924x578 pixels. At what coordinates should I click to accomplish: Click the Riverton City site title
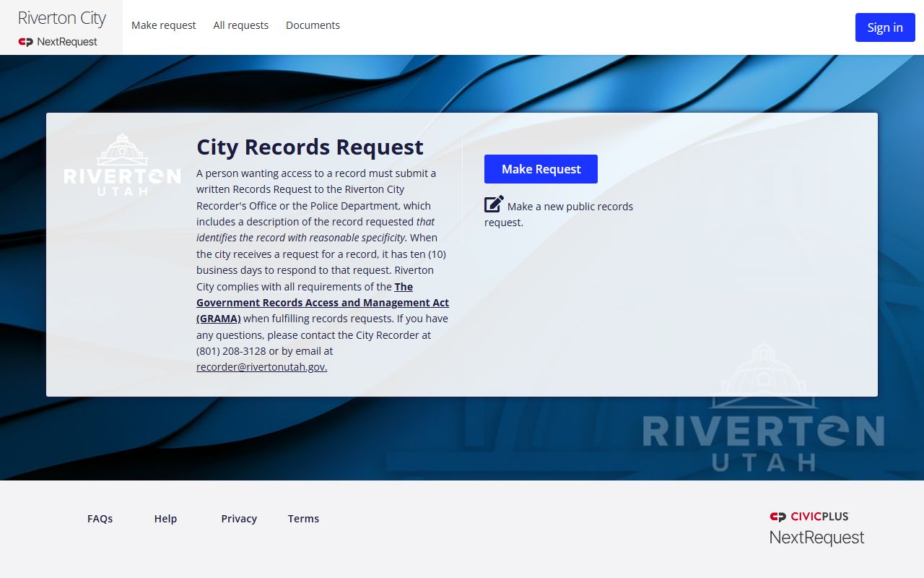coord(62,18)
